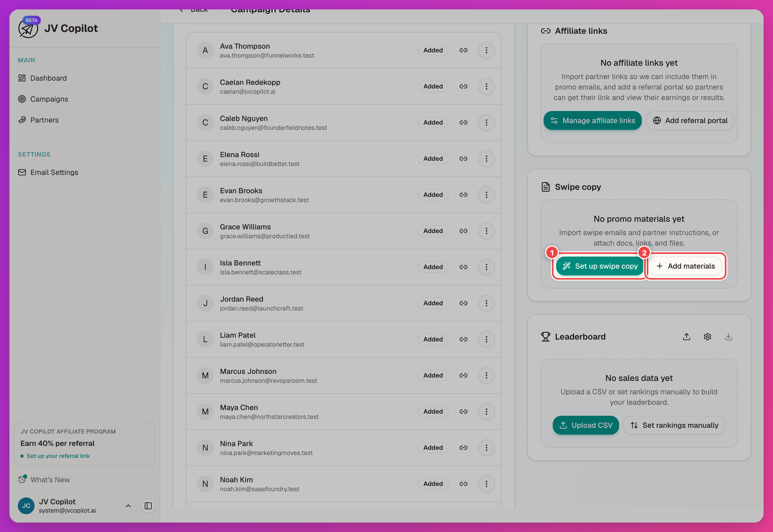773x532 pixels.
Task: Click link icon in Caleb Nguyen row
Action: (463, 123)
